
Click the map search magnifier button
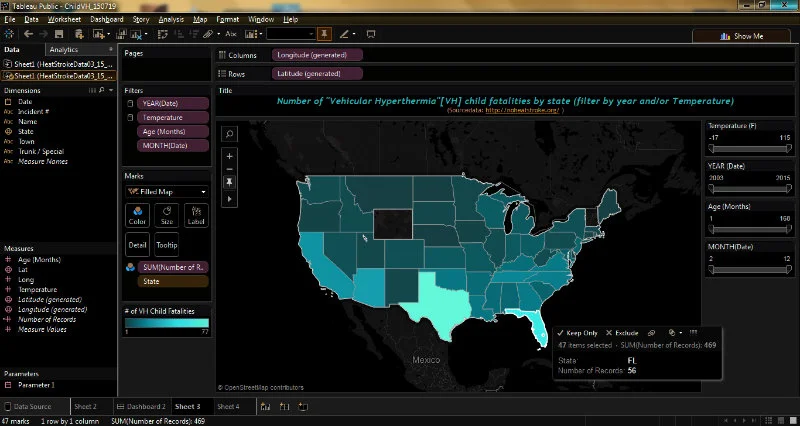point(230,134)
